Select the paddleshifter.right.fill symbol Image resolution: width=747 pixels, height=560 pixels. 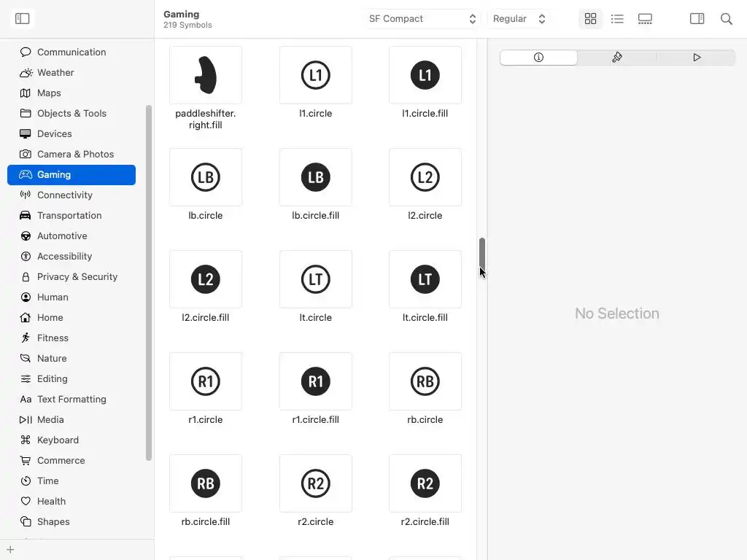coord(206,75)
